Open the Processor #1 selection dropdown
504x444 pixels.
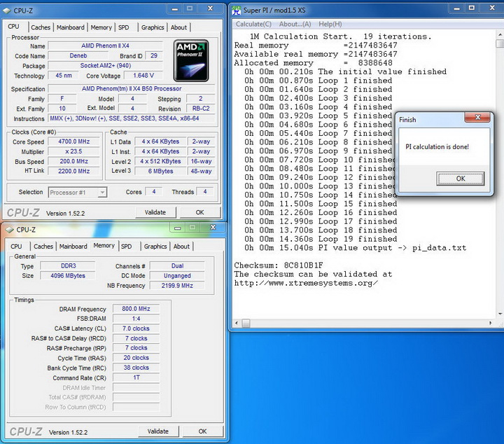(x=78, y=192)
